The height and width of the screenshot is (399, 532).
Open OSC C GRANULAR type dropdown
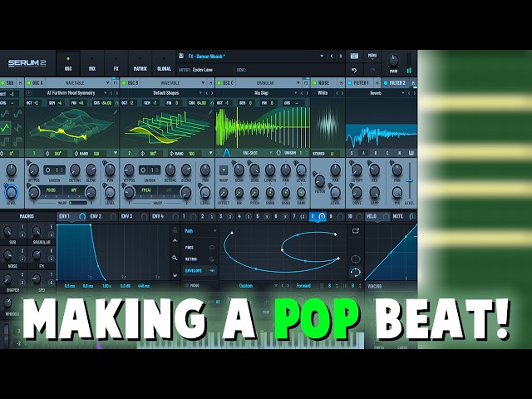[x=298, y=83]
